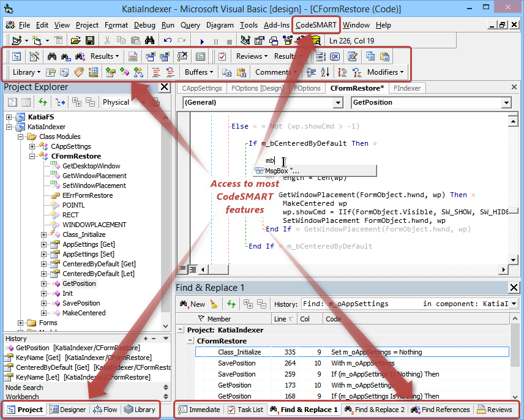Open the CodeSMART menu
This screenshot has height=420, width=524.
(x=316, y=25)
